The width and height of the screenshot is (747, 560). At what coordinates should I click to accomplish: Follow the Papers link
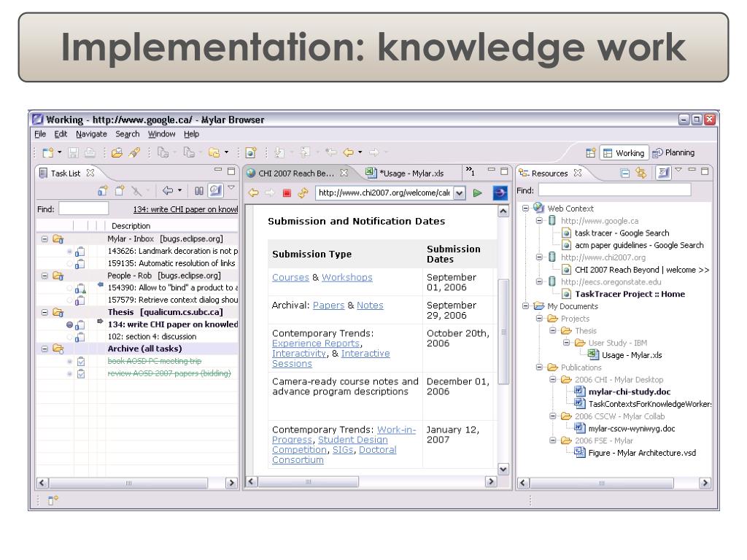coord(329,306)
